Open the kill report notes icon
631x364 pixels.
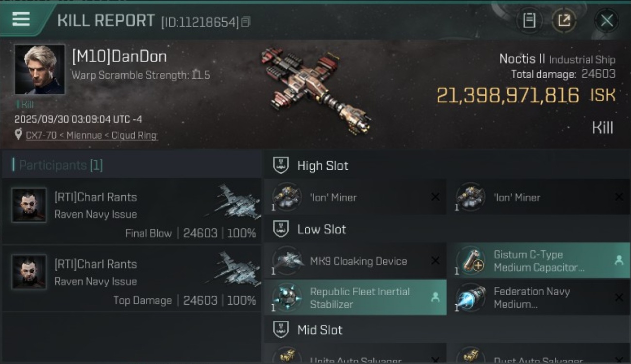[529, 20]
